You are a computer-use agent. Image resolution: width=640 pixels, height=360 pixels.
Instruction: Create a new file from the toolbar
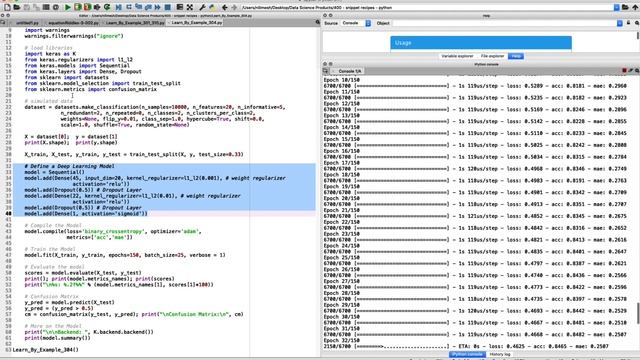pos(7,7)
